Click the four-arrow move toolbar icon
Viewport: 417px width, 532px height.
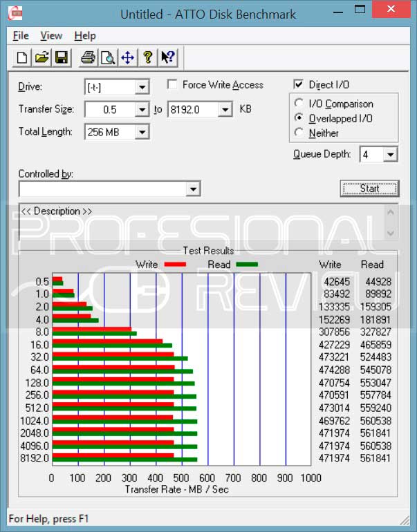coord(128,57)
